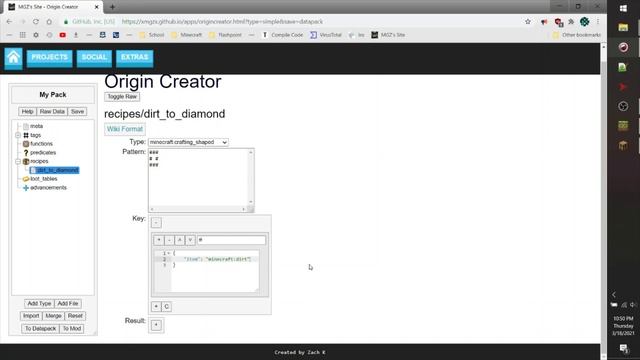Viewport: 640px width, 360px height.
Task: Select the recipes folder in the tree
Action: pos(39,161)
